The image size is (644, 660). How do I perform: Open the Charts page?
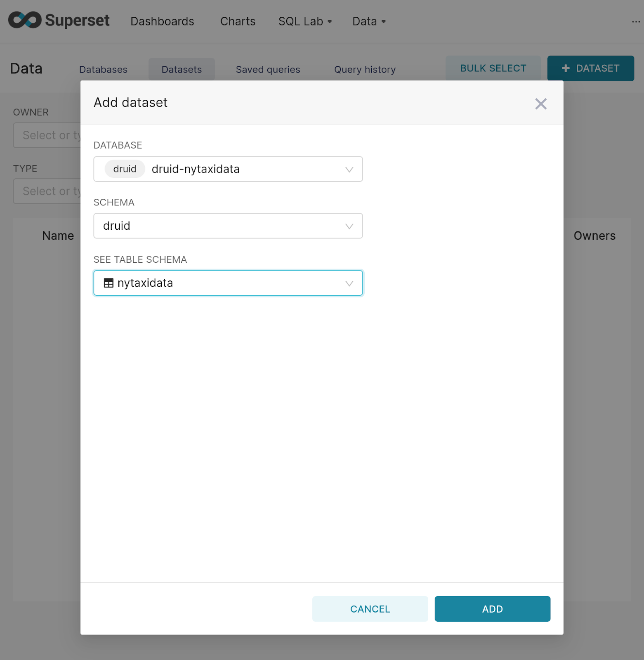pos(238,21)
